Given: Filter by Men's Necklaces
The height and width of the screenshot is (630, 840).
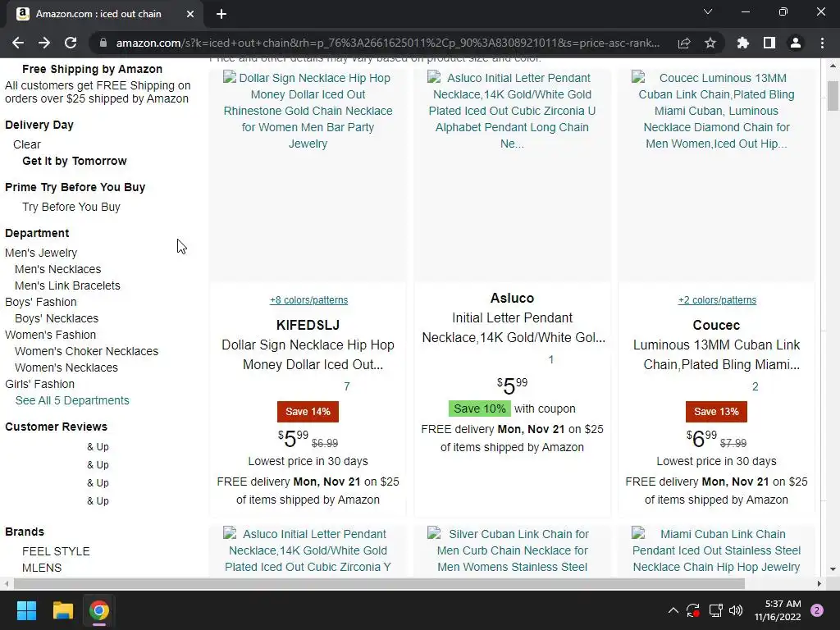Looking at the screenshot, I should pyautogui.click(x=58, y=269).
